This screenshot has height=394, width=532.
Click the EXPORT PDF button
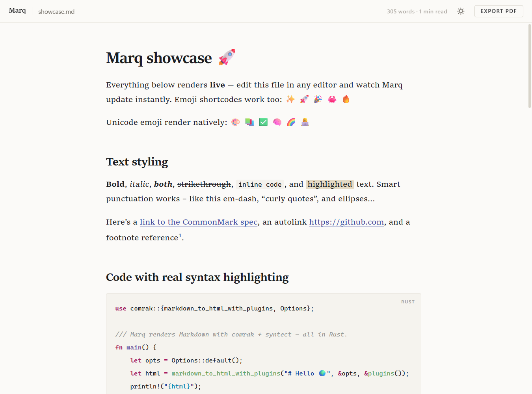499,11
